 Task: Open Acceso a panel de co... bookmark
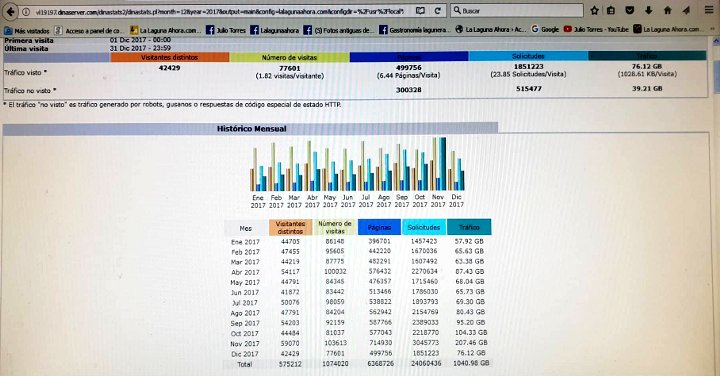tap(88, 30)
